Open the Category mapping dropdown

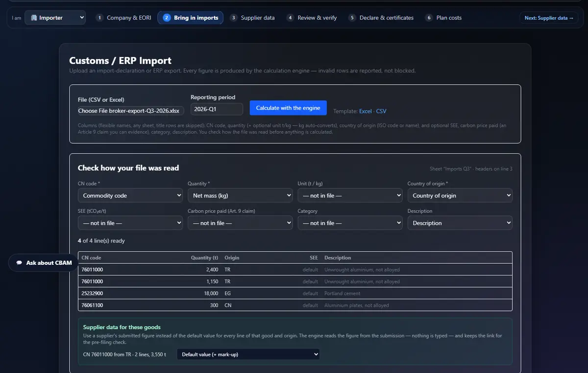point(350,223)
